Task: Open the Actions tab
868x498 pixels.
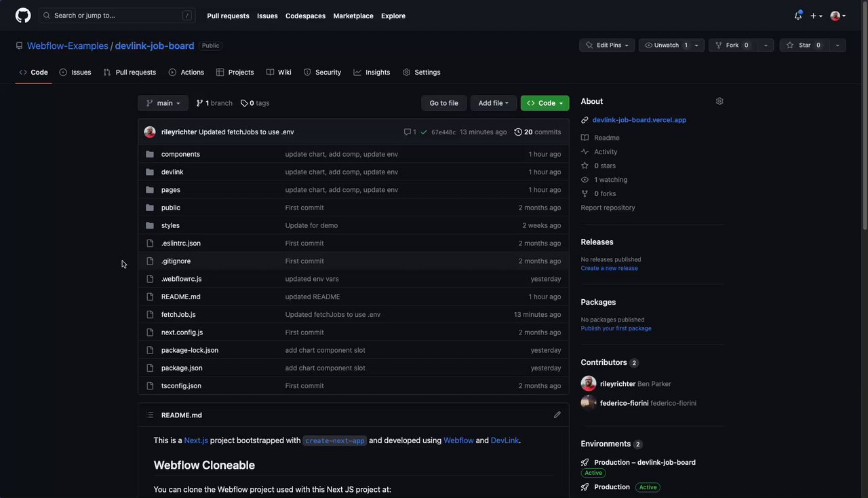Action: (186, 72)
